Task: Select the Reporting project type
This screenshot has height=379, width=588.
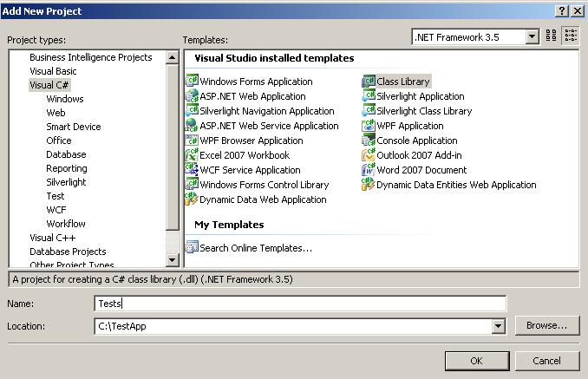Action: 67,168
